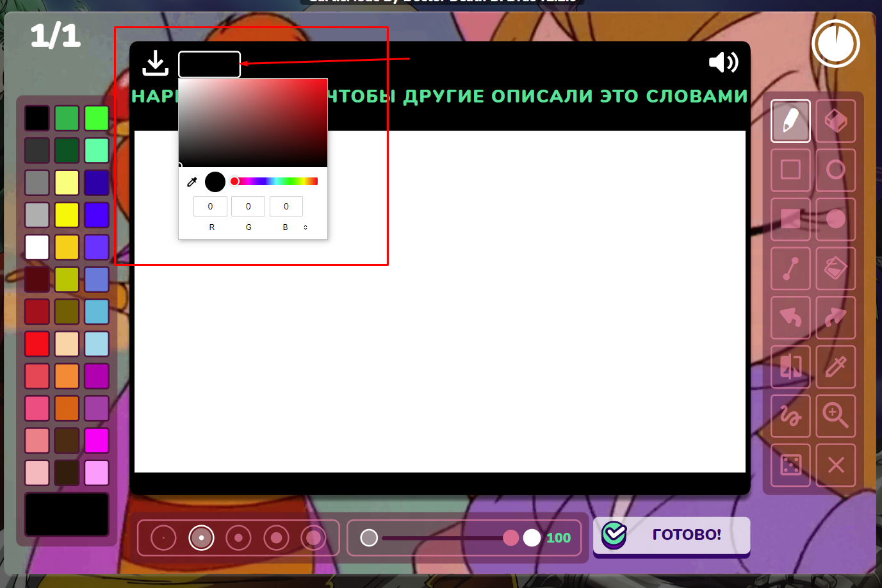
Task: Click the B value input field
Action: [x=286, y=206]
